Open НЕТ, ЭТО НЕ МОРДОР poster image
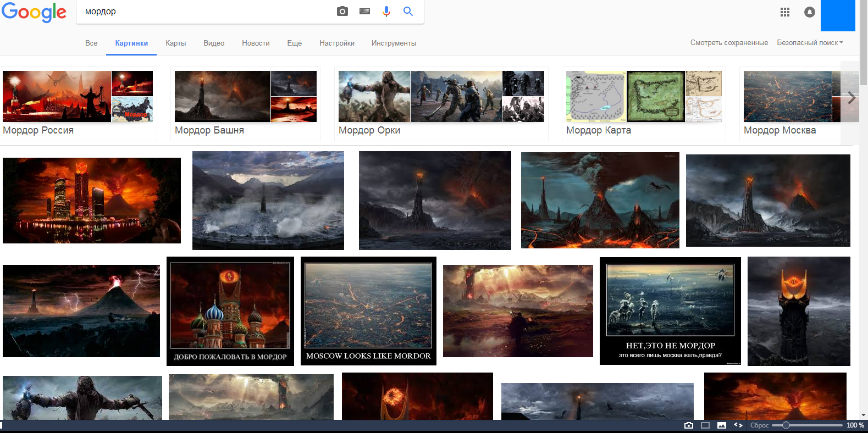 [x=670, y=311]
